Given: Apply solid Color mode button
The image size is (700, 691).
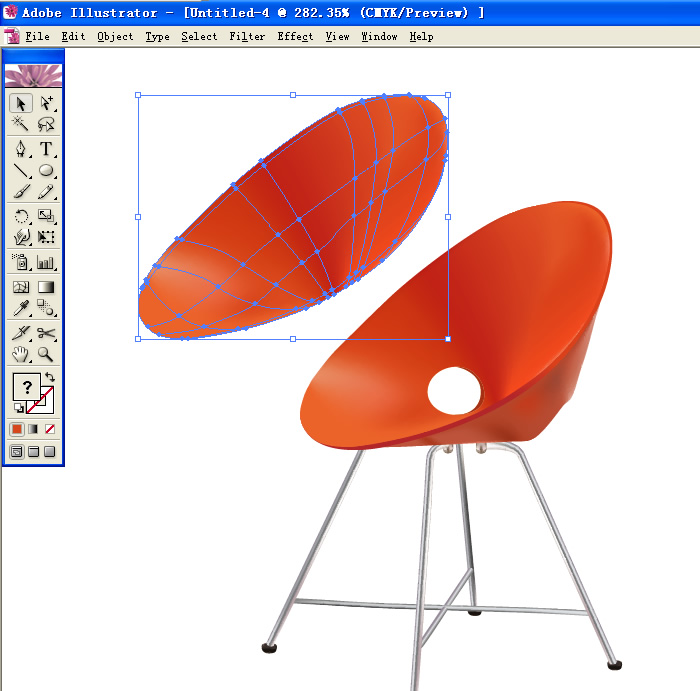Looking at the screenshot, I should (17, 429).
